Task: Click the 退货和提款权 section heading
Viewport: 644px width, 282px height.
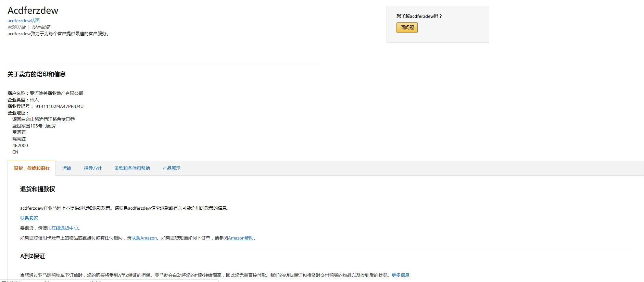Action: click(37, 189)
